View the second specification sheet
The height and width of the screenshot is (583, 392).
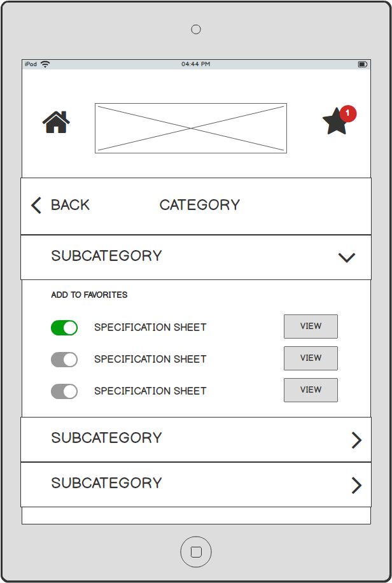click(x=311, y=358)
